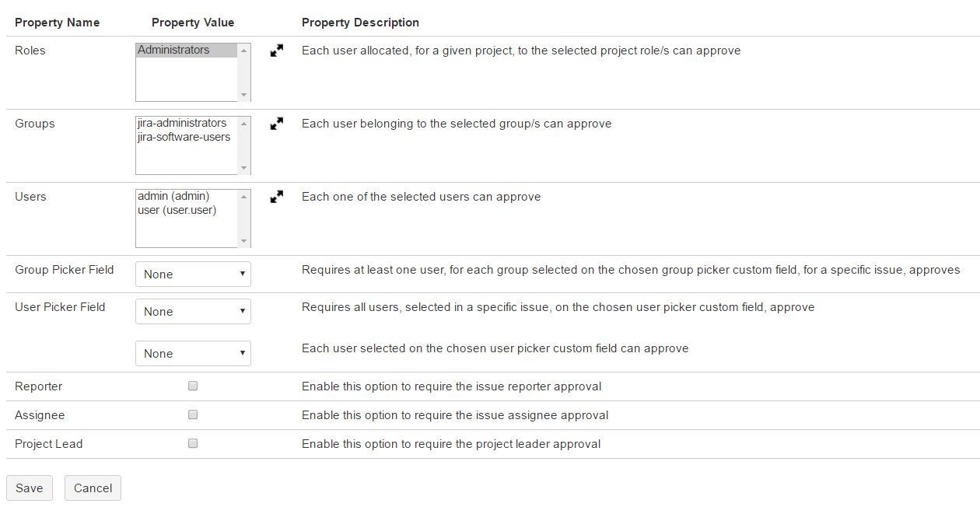The image size is (980, 507).
Task: Expand the Users list with arrows icon
Action: pyautogui.click(x=276, y=197)
